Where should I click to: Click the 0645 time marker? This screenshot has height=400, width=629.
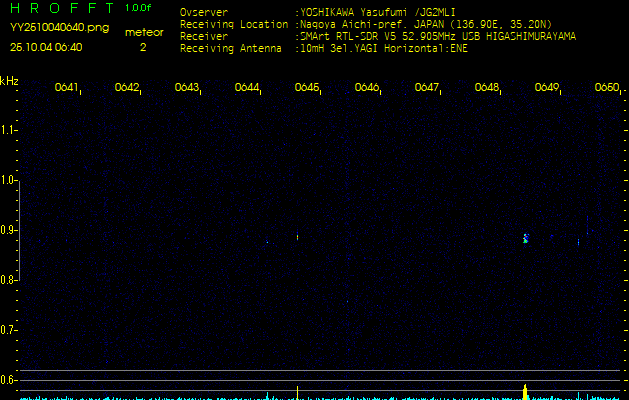click(307, 87)
